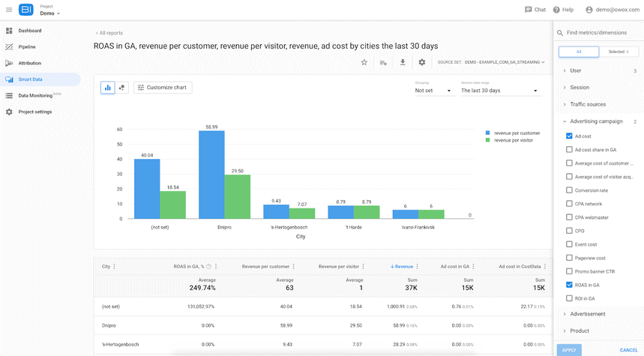Open the Chat icon in header

529,10
